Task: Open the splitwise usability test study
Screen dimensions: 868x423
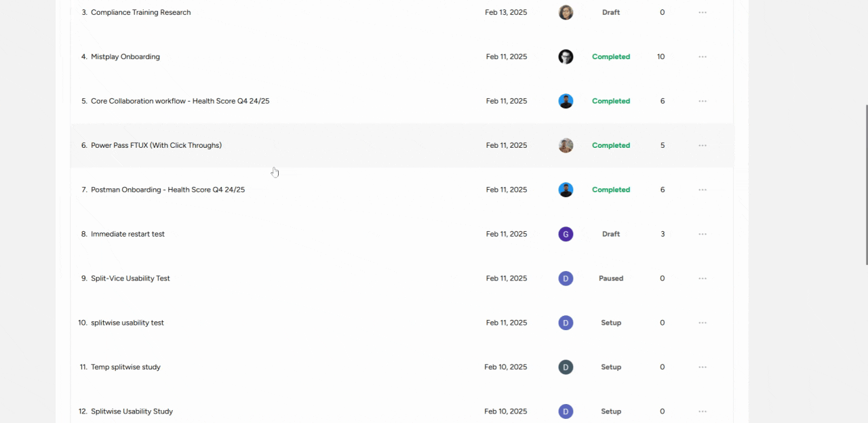Action: (x=127, y=323)
